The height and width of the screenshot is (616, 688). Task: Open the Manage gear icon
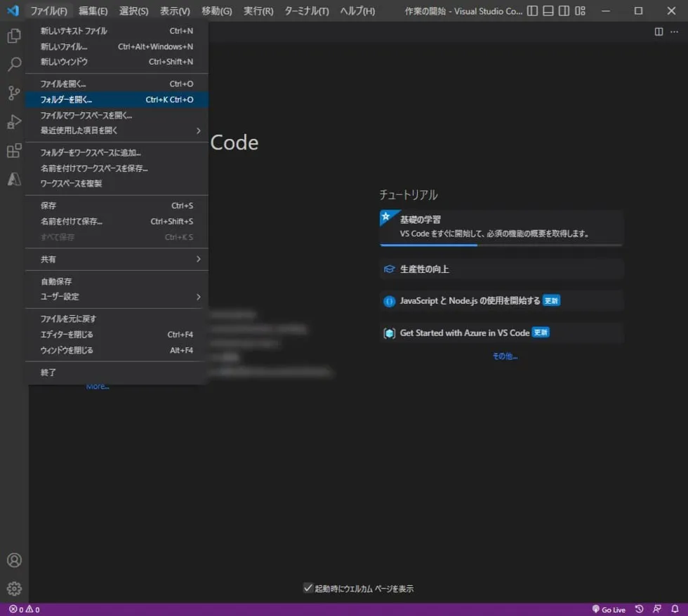[14, 589]
